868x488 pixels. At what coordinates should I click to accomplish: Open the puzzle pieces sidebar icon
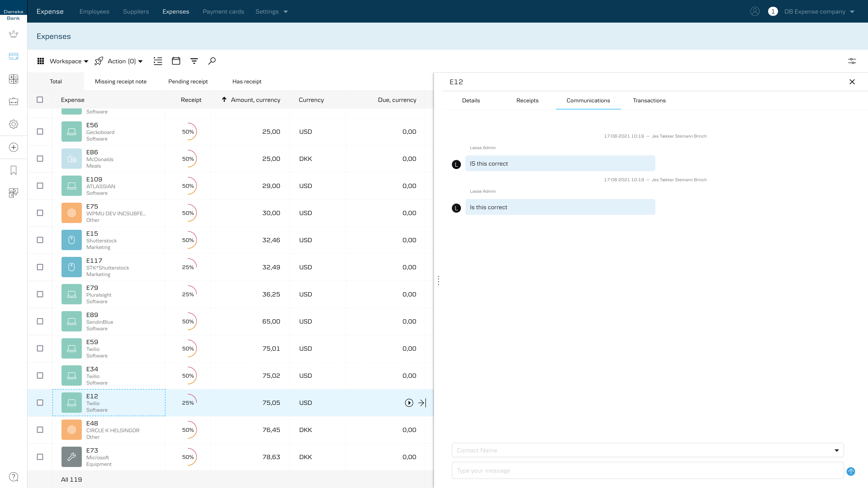(x=14, y=193)
